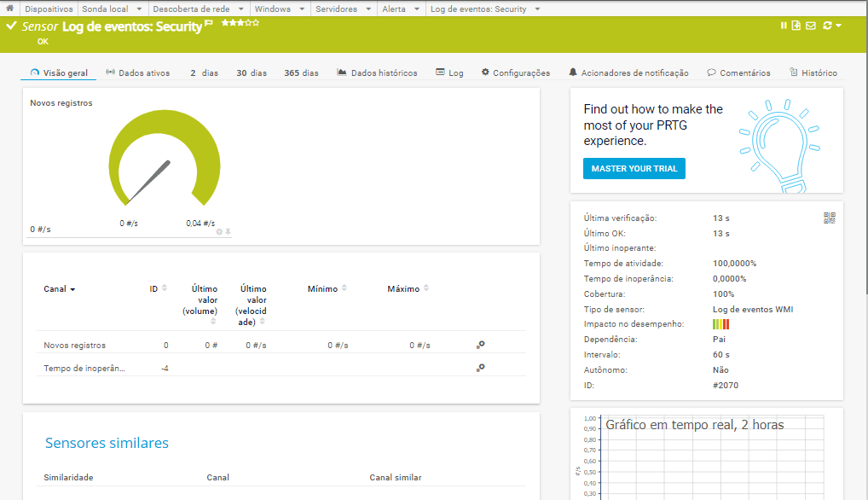The image size is (868, 500).
Task: Click the Sonda local breadcrumb link
Action: point(105,9)
